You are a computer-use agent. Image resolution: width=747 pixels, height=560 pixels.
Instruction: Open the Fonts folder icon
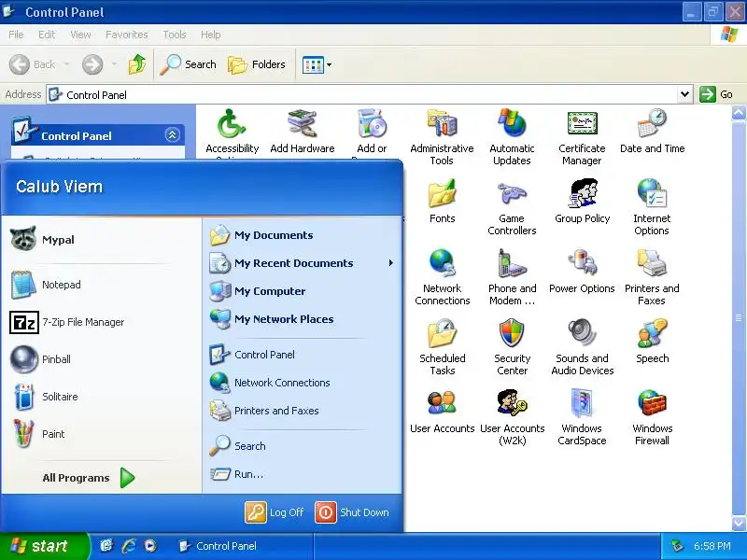[x=442, y=202]
